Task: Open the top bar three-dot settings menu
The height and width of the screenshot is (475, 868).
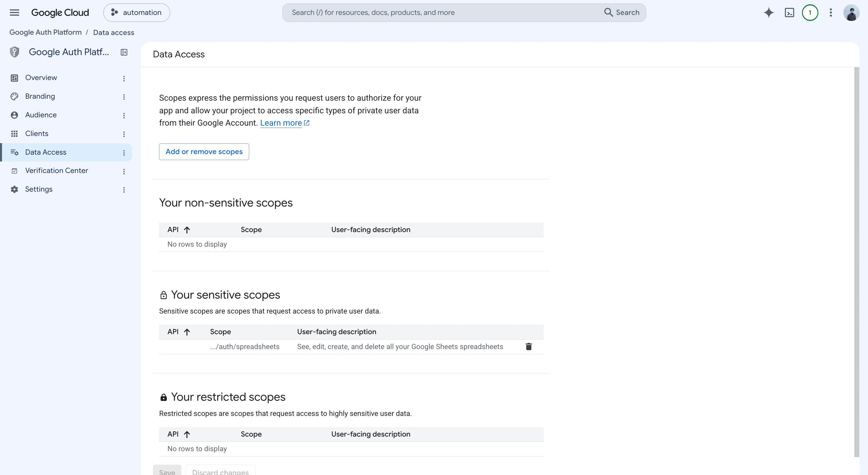Action: 831,13
